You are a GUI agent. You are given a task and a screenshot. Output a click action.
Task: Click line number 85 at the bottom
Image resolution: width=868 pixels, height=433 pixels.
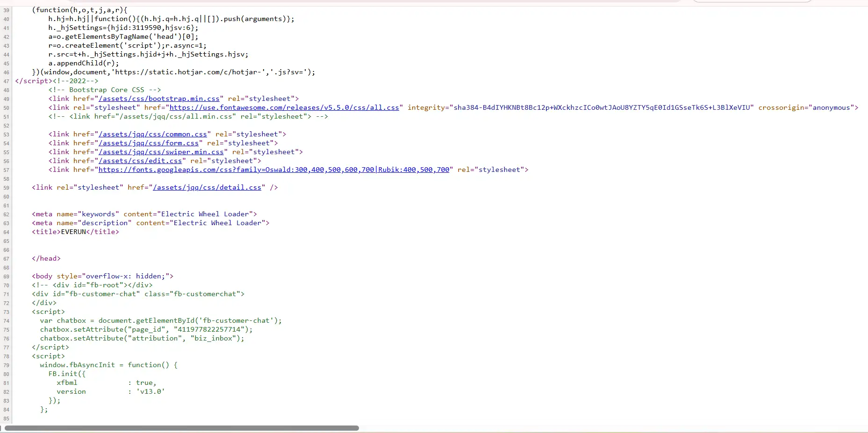(6, 419)
